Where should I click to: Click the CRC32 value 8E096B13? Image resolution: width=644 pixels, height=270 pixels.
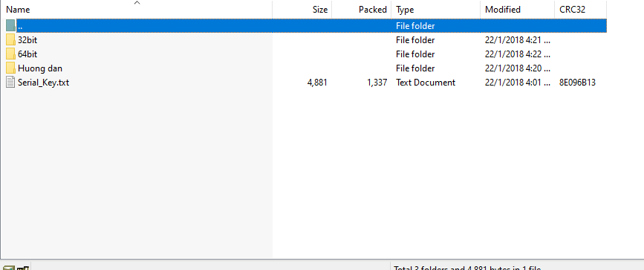pos(577,83)
